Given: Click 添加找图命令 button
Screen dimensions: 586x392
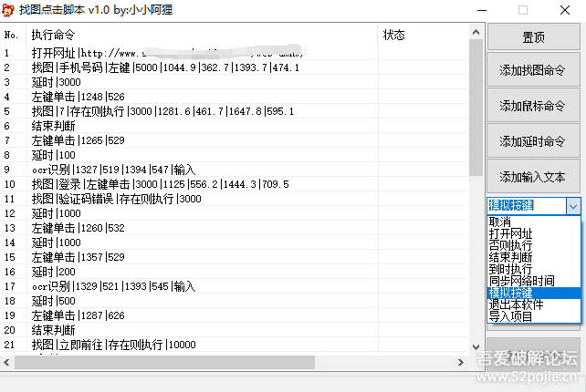Looking at the screenshot, I should (533, 70).
